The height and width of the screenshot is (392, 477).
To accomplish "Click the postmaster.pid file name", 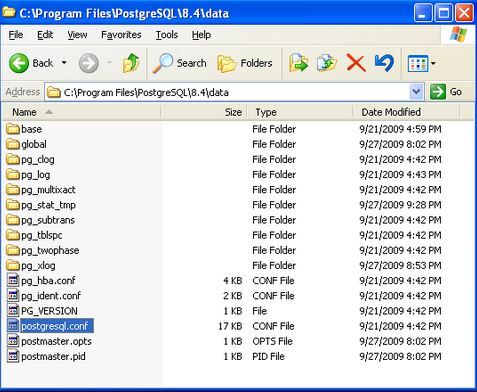I will tap(53, 356).
